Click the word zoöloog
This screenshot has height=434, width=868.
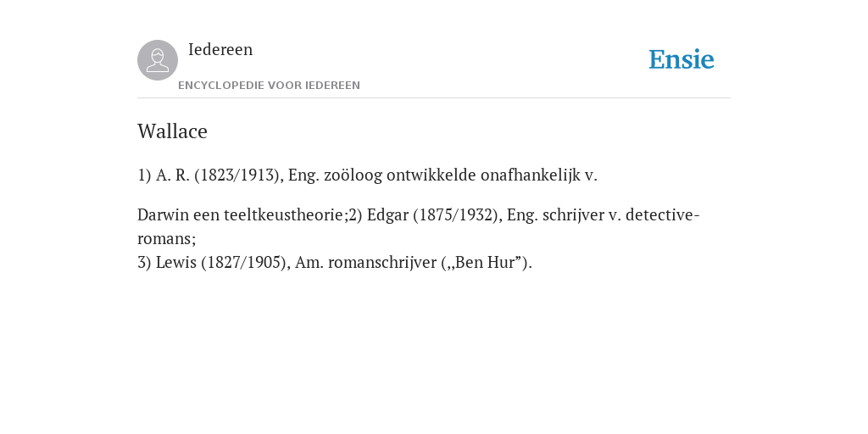pos(353,175)
